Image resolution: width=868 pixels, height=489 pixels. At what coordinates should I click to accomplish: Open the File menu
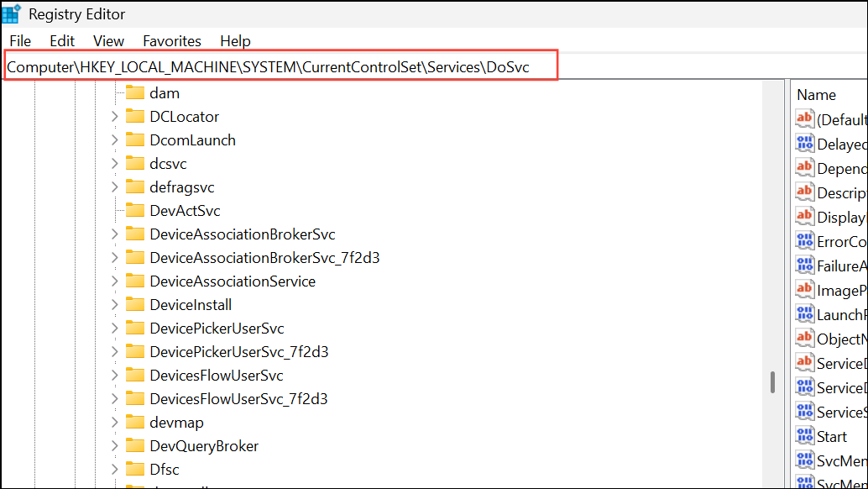pyautogui.click(x=20, y=41)
